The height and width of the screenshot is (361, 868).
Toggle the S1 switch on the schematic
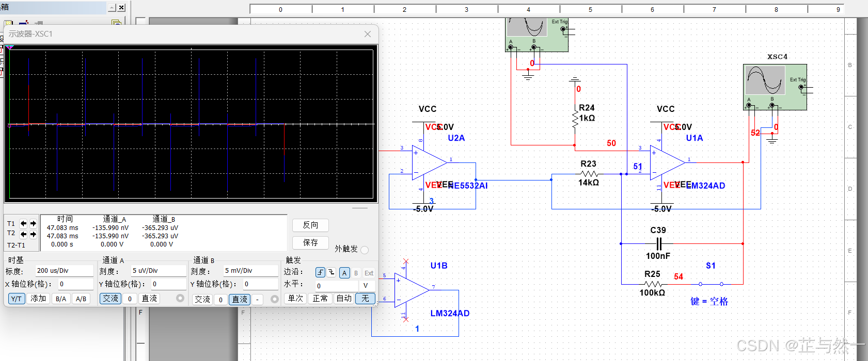(x=711, y=284)
